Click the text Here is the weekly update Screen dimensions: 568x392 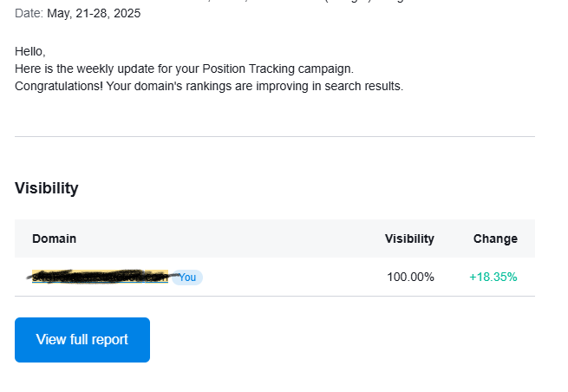coord(82,69)
